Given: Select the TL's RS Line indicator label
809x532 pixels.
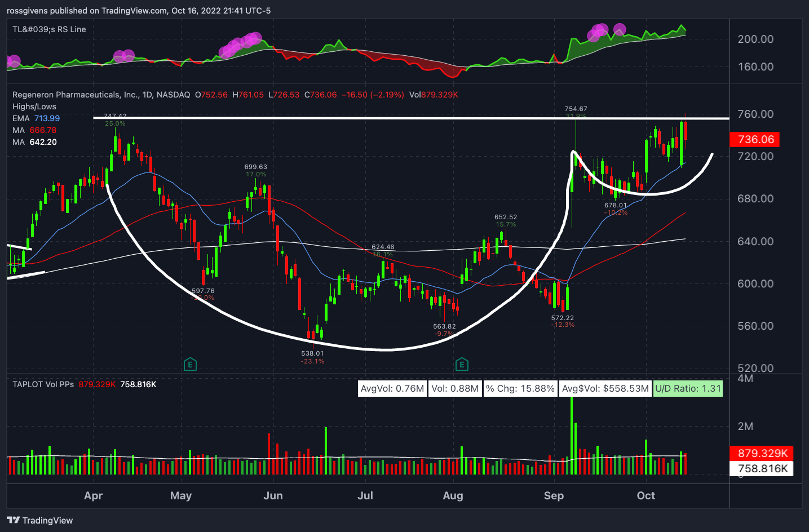Looking at the screenshot, I should click(x=49, y=29).
